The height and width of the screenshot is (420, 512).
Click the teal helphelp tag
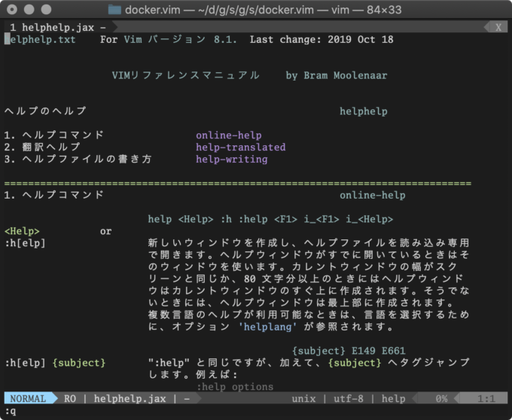coord(363,111)
